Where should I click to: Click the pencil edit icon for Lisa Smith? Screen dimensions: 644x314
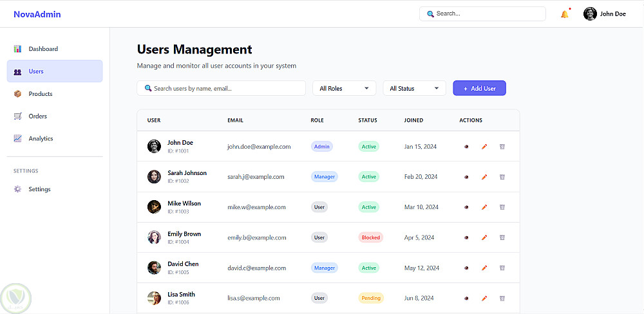484,298
